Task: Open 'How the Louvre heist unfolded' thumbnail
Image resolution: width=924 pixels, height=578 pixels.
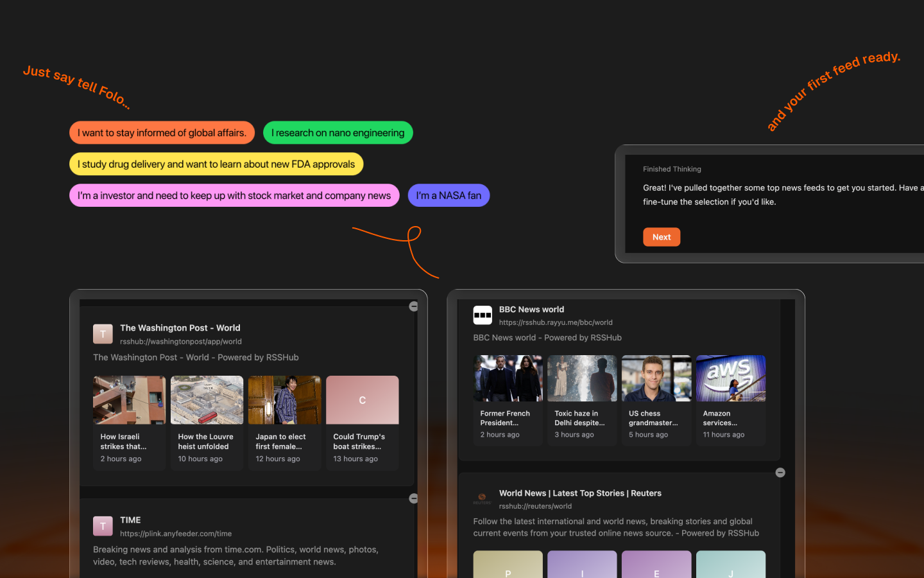Action: (207, 400)
